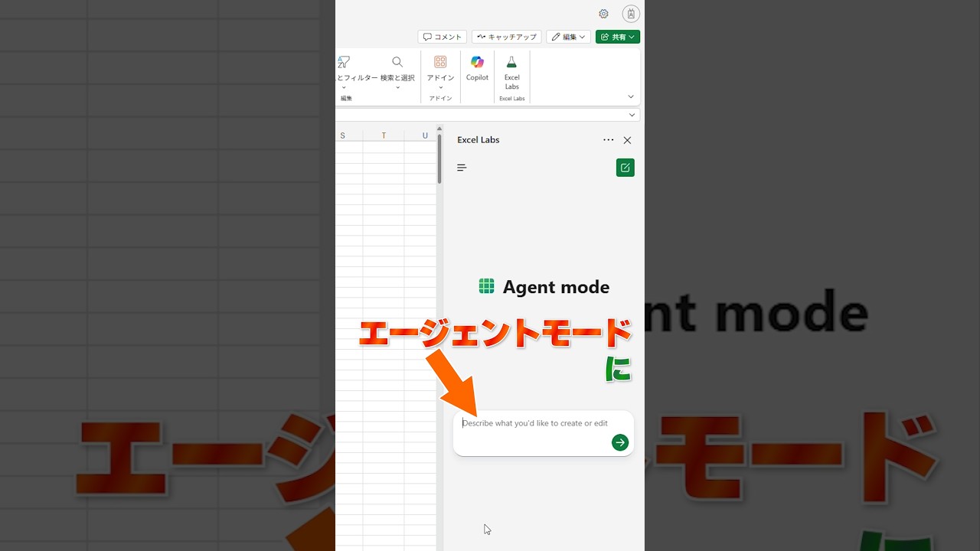980x551 pixels.
Task: Submit the prompt with green arrow button
Action: point(620,442)
